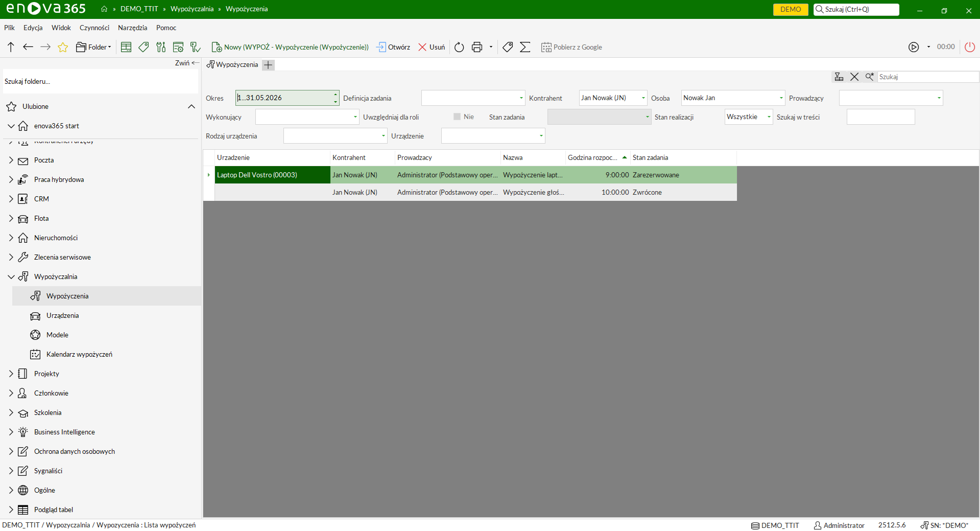Toggle the Uwzględniaj dla roli checkbox
Viewport: 980px width, 531px height.
coord(457,117)
